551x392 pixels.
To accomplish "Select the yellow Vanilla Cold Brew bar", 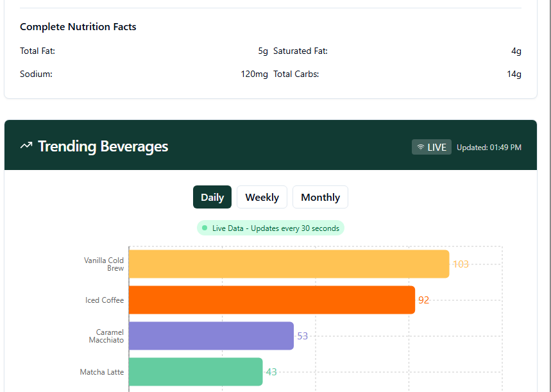I will (289, 264).
